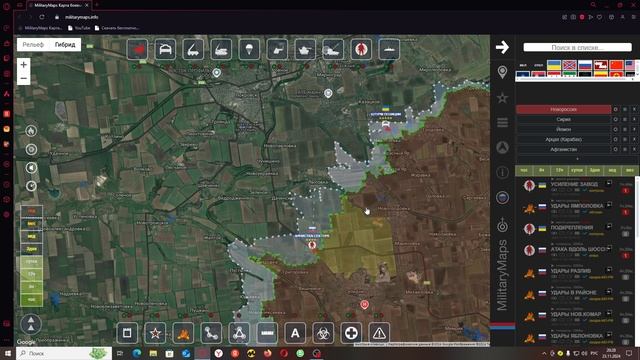Click the square frame tool in bottom toolbar
The image size is (640, 360).
pyautogui.click(x=127, y=333)
